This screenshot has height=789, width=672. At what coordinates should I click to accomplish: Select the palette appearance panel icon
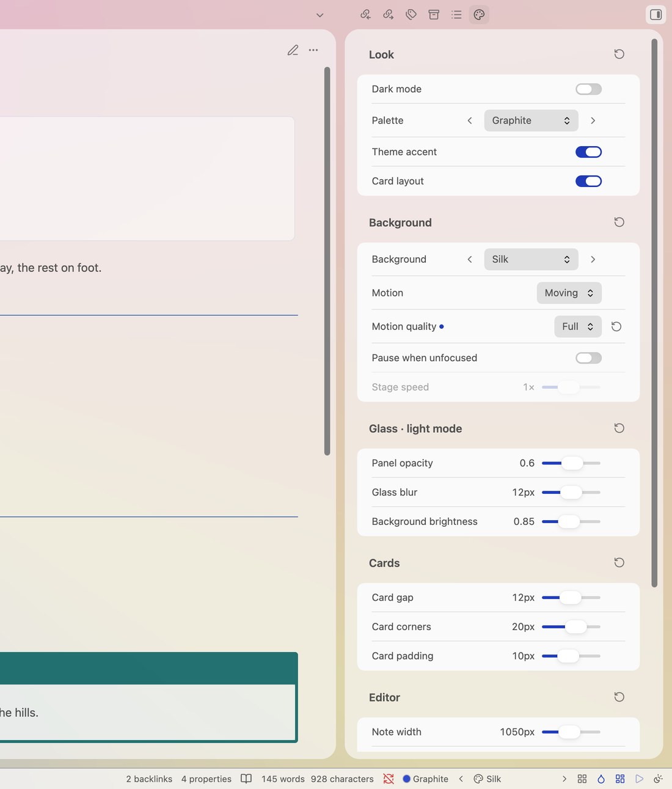[479, 15]
